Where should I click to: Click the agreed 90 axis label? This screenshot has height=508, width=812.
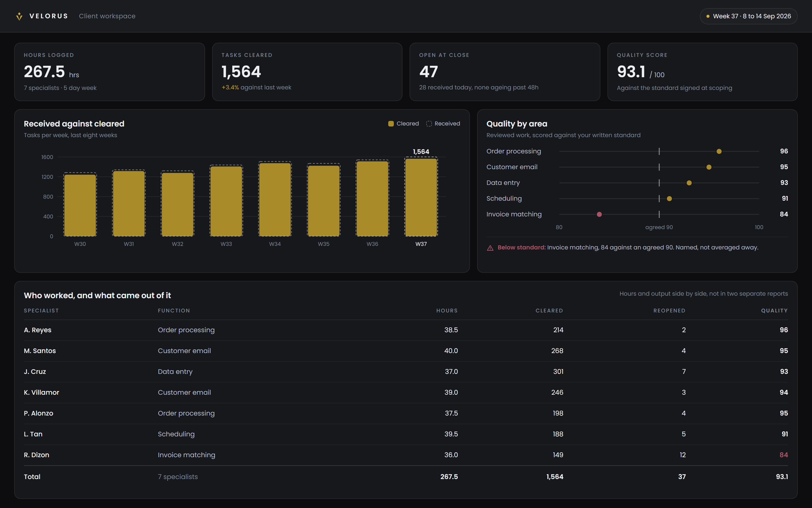coord(659,228)
